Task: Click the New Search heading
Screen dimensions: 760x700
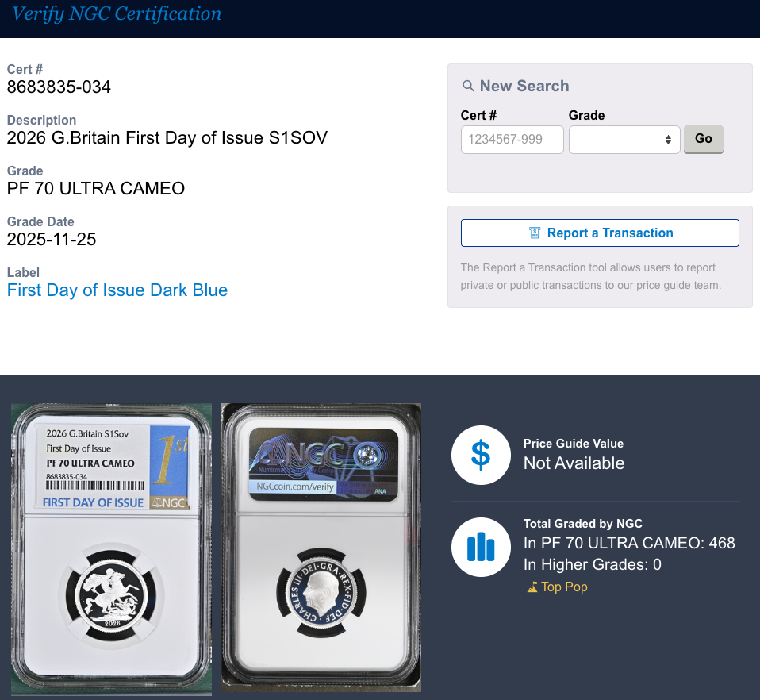Action: pos(524,86)
